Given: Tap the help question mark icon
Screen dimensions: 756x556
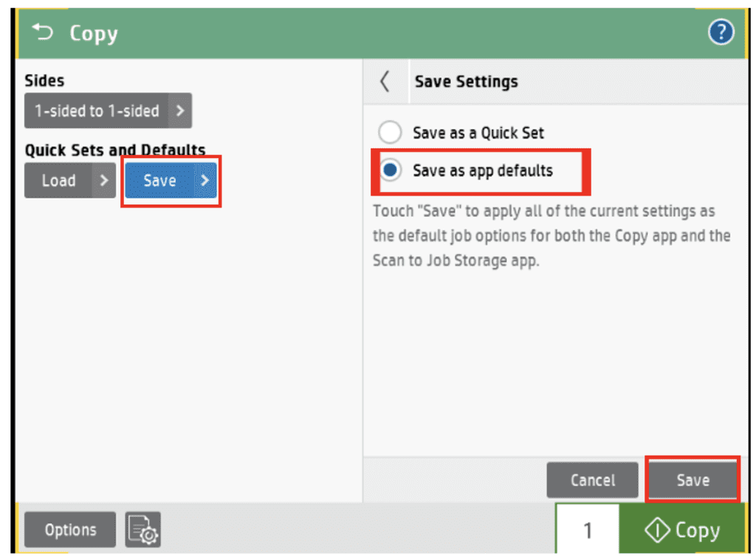Looking at the screenshot, I should (x=721, y=32).
